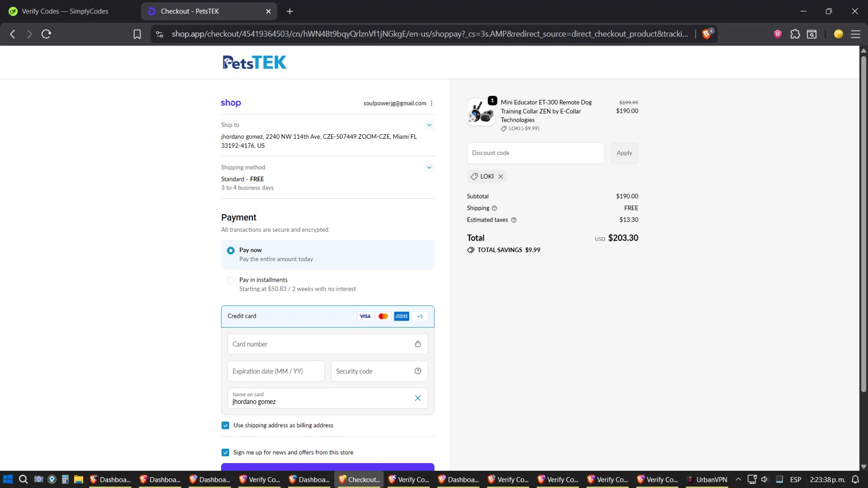
Task: Click the Brave wallet coin icon
Action: [x=838, y=34]
